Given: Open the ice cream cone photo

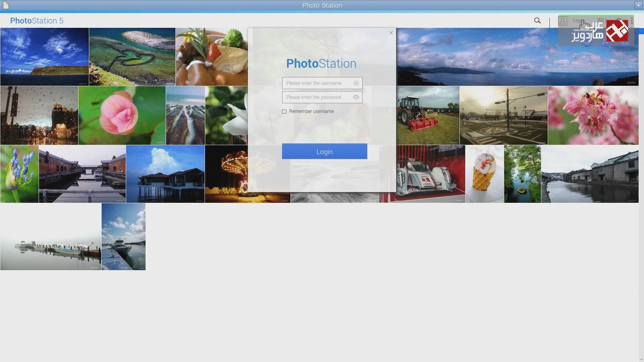Looking at the screenshot, I should click(x=485, y=174).
